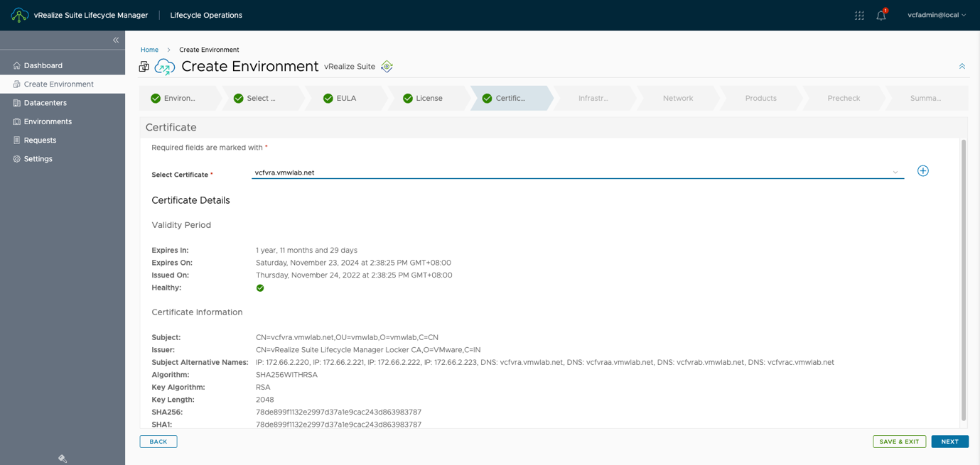Open the vcfadmin@local user menu
Viewport: 980px width, 465px height.
[x=937, y=15]
